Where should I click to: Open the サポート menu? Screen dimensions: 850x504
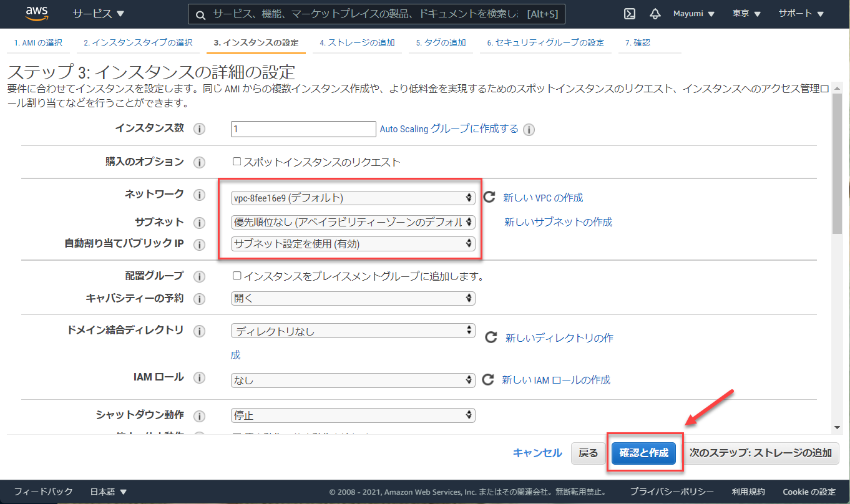801,14
